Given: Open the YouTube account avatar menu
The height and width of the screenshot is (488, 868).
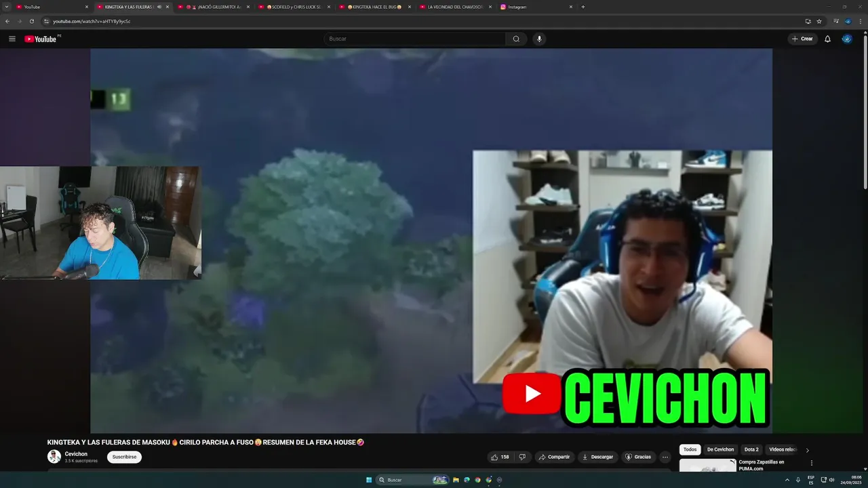Looking at the screenshot, I should [847, 39].
